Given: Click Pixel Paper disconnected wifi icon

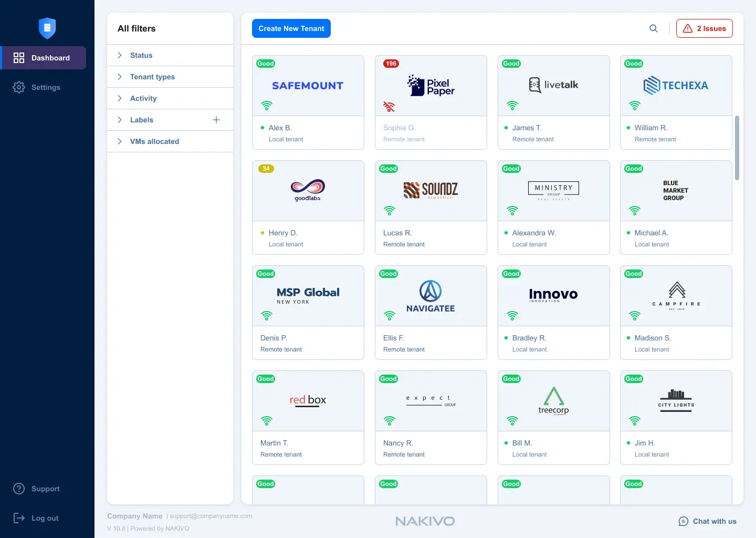Looking at the screenshot, I should (389, 107).
